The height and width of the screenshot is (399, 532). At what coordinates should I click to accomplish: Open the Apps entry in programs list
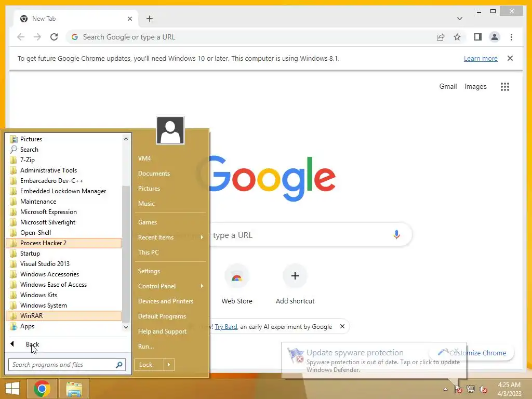click(64, 326)
